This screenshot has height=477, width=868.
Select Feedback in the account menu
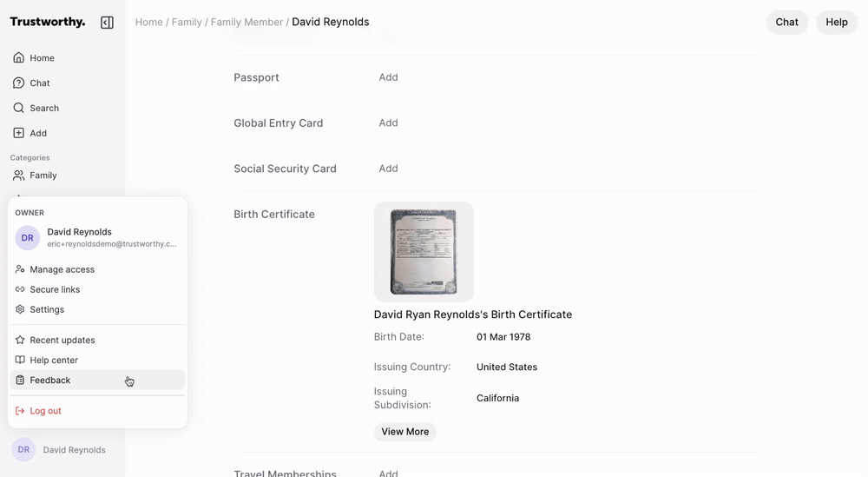[x=50, y=380]
